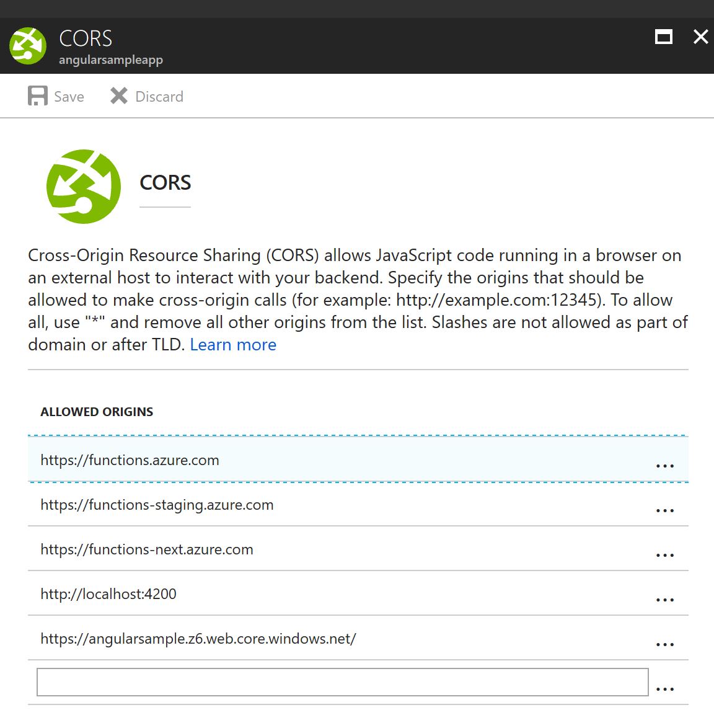Image resolution: width=714 pixels, height=728 pixels.
Task: Open ellipsis menu for angularsample.z6.web.core.windows.net
Action: point(665,644)
